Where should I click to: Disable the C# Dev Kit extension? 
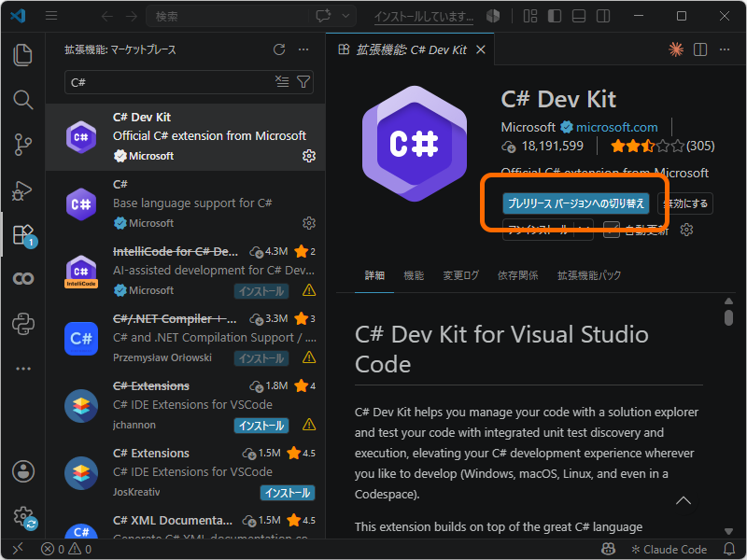[685, 203]
